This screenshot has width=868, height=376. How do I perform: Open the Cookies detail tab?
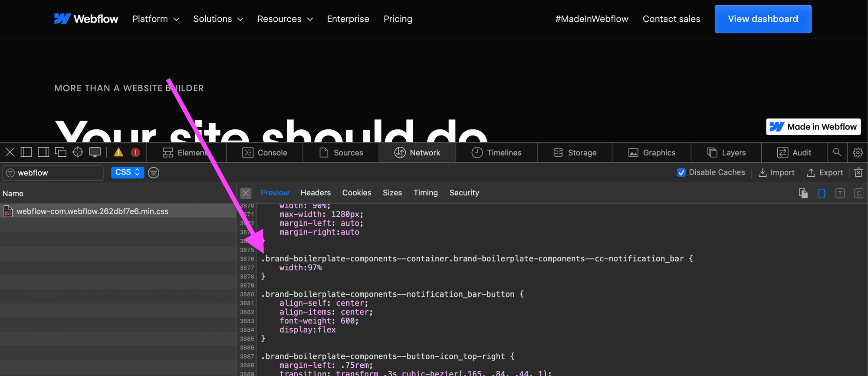[x=357, y=192]
